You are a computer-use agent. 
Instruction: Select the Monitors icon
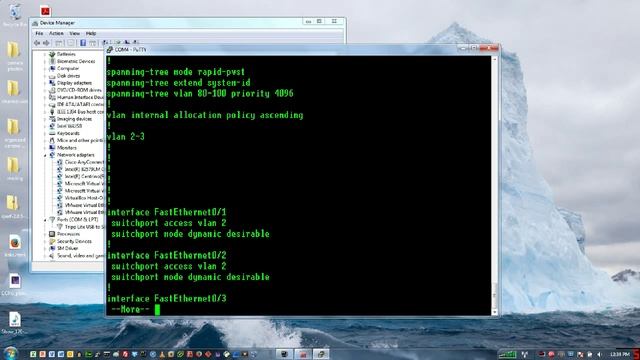click(x=52, y=148)
